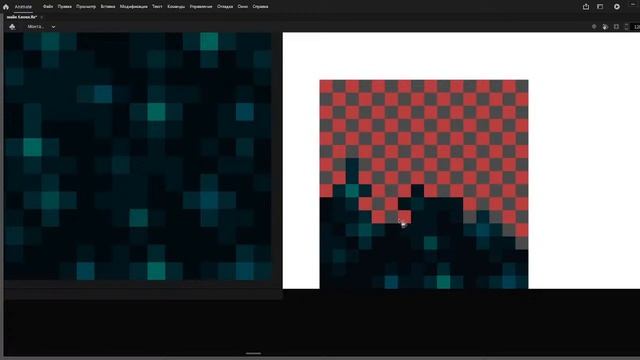
Task: Open the Отладка menu
Action: tap(225, 7)
